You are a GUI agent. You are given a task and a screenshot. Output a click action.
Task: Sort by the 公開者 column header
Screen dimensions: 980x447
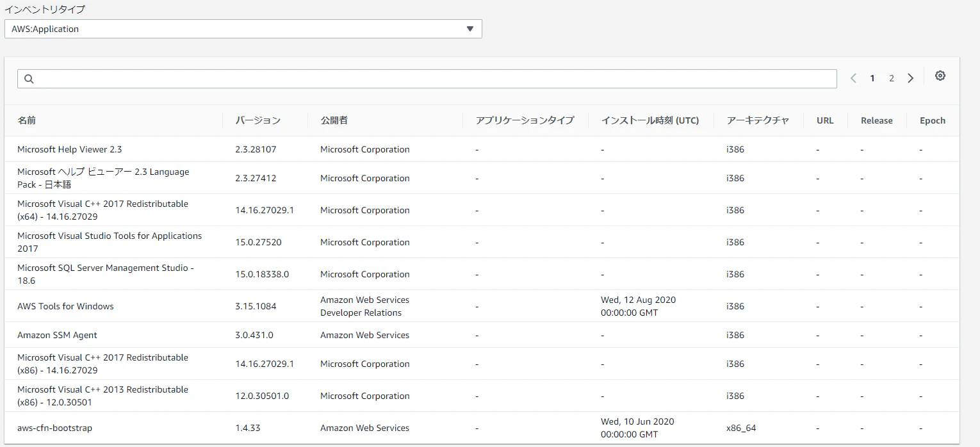[334, 120]
